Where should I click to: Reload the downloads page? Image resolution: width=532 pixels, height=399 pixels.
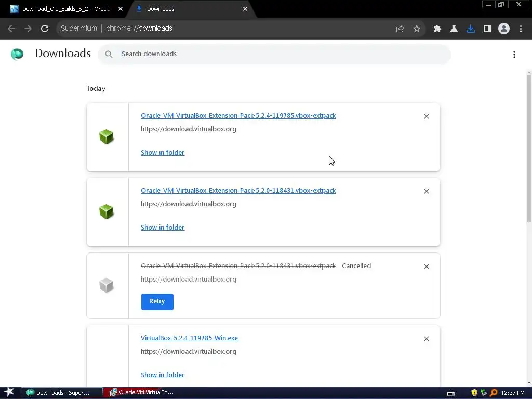point(45,29)
